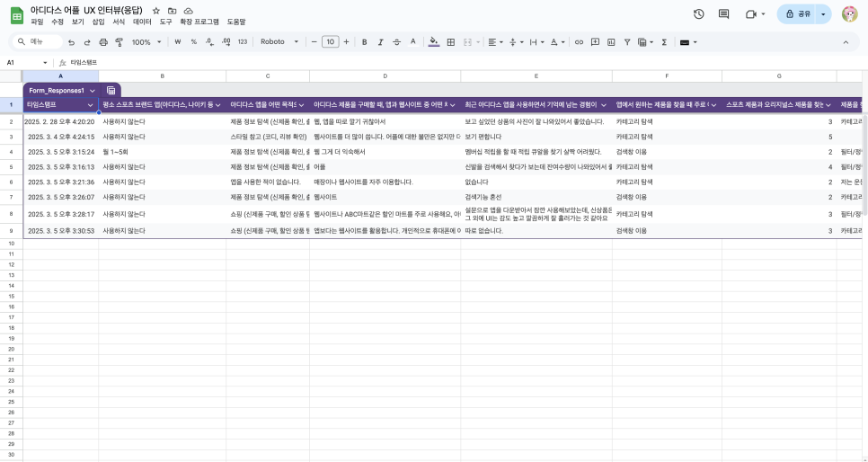Collapse the toolbar with the chevron
The height and width of the screenshot is (462, 868).
pos(846,42)
